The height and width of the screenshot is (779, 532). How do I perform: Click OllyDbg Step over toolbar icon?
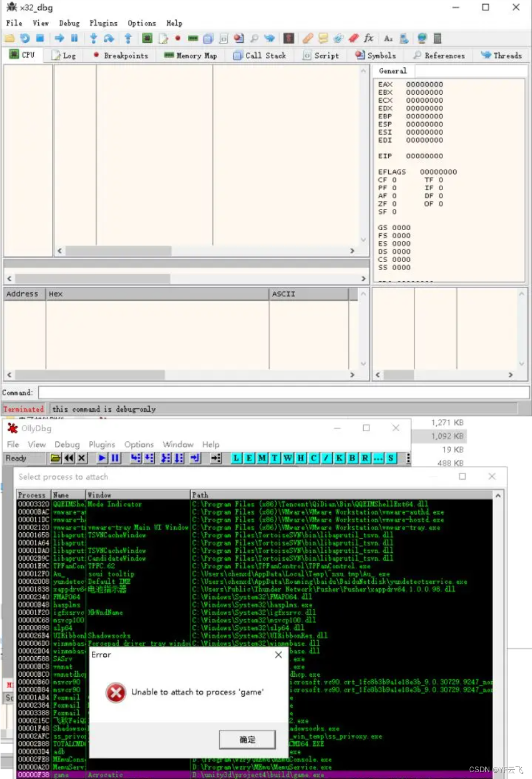[149, 458]
